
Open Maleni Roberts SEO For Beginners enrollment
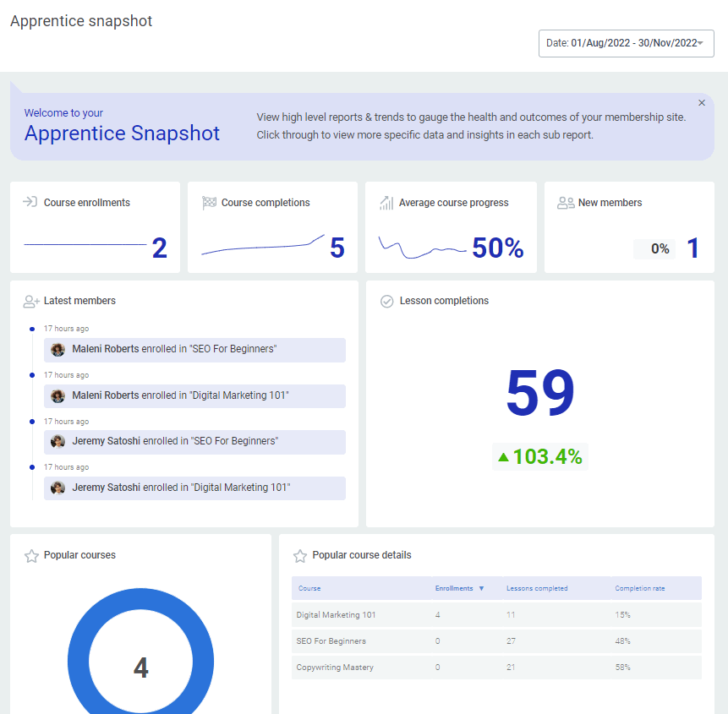[x=194, y=350]
